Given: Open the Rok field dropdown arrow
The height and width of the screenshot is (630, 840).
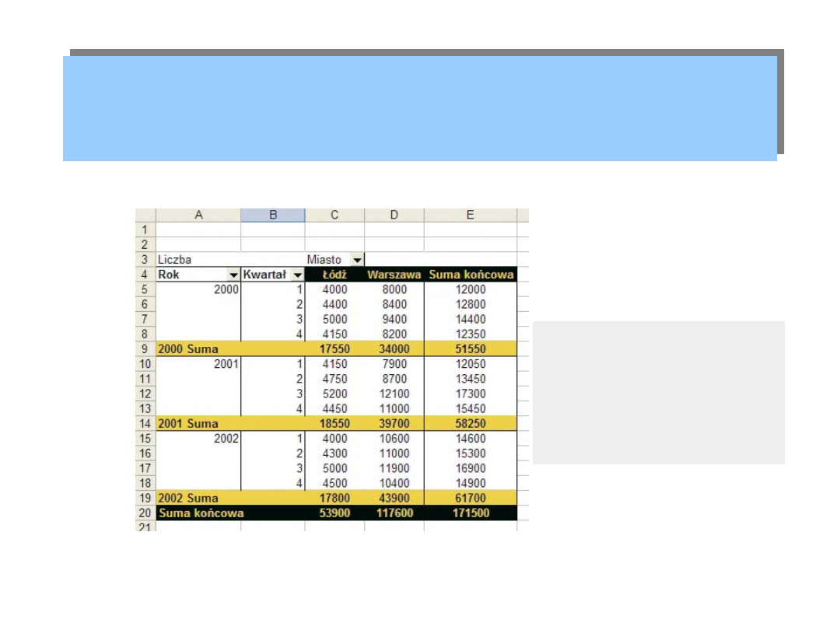Looking at the screenshot, I should click(x=233, y=275).
